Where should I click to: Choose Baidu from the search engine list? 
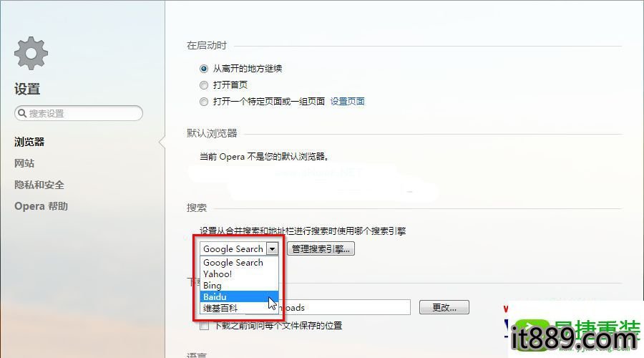point(239,296)
